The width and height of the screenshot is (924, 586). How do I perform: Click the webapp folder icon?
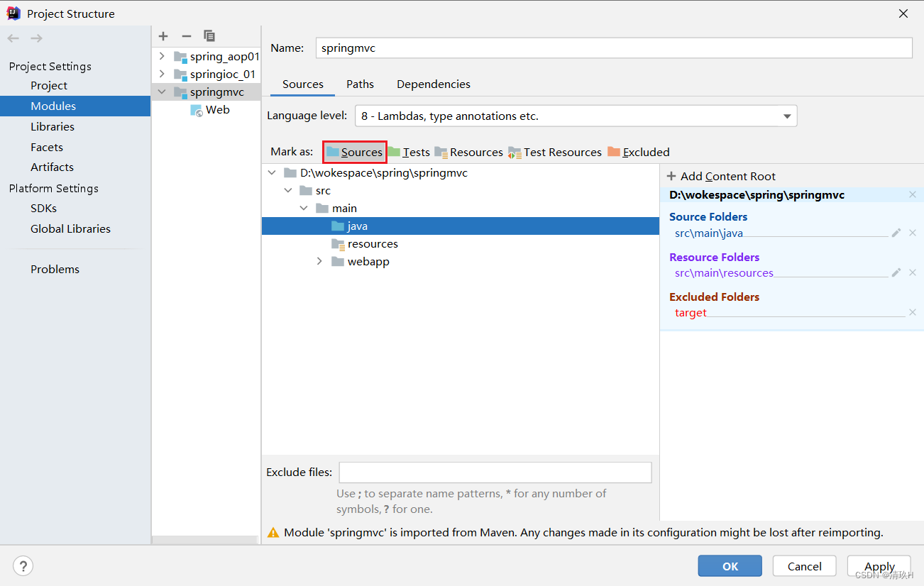tap(338, 261)
